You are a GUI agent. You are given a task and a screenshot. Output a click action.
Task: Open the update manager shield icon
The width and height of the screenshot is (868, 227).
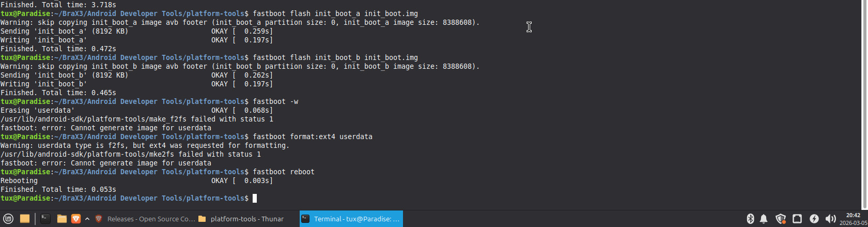pos(781,219)
